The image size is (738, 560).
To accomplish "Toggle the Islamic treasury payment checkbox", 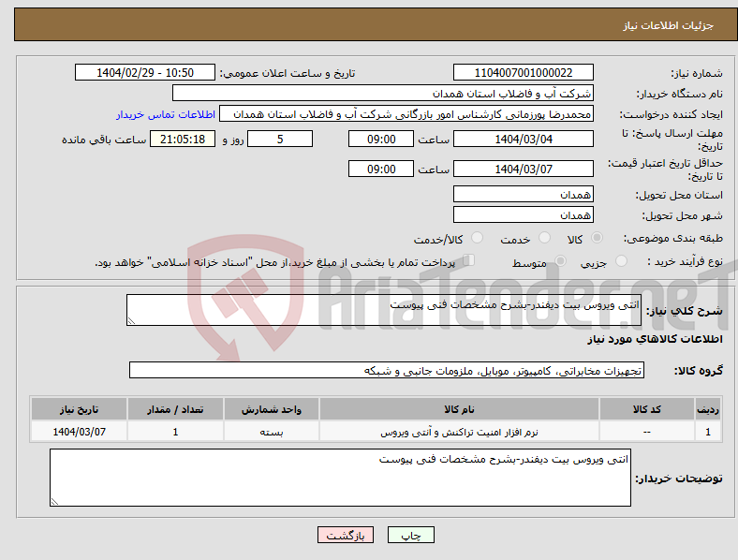I will tap(469, 260).
